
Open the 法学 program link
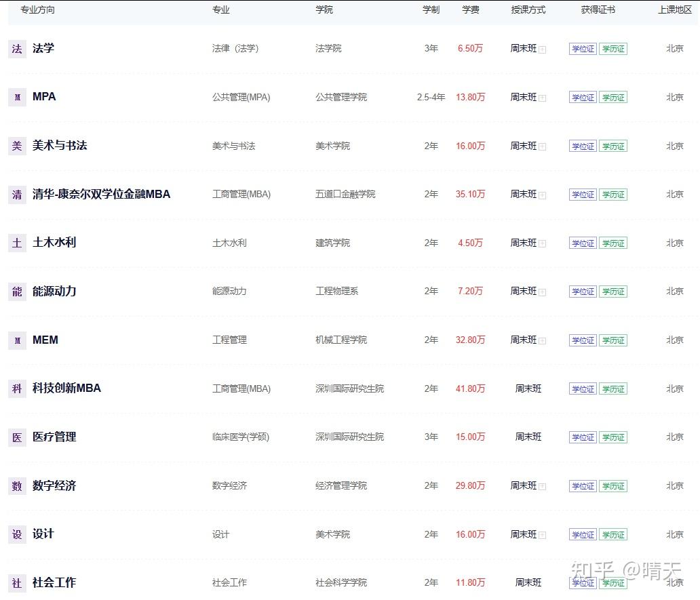coord(43,48)
